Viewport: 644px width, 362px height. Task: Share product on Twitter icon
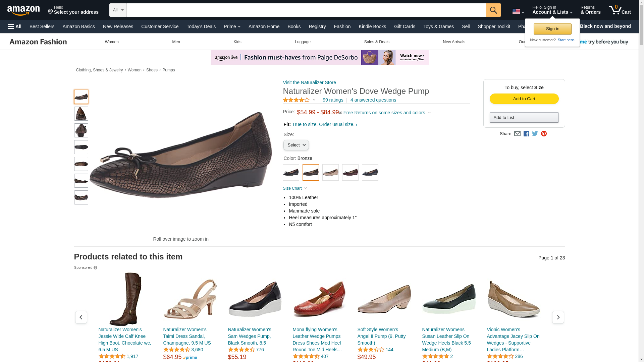click(x=535, y=134)
